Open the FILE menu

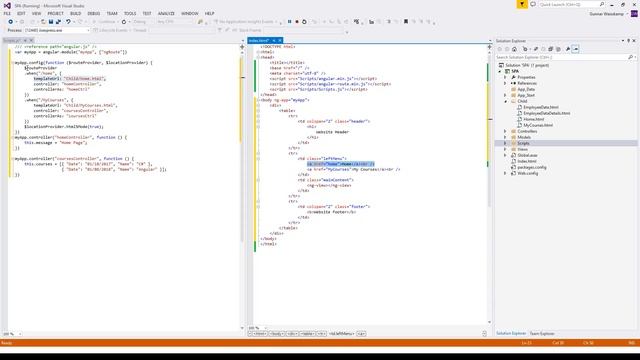(x=7, y=13)
